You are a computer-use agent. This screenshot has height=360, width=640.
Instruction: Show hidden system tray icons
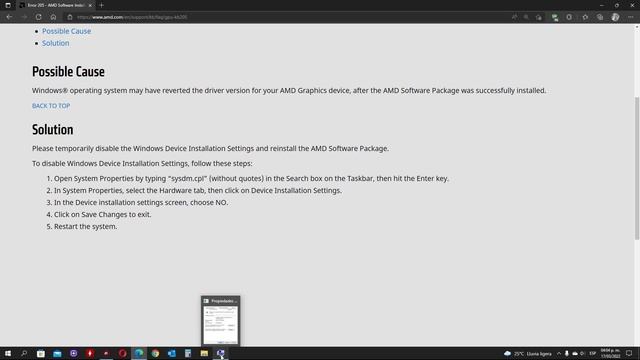559,353
